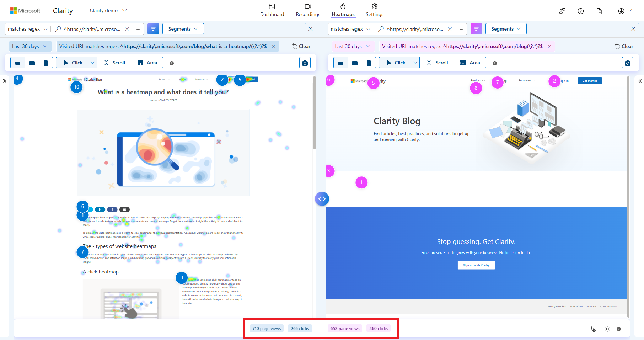Close the left comparison pane
This screenshot has height=340, width=644.
pos(311,29)
